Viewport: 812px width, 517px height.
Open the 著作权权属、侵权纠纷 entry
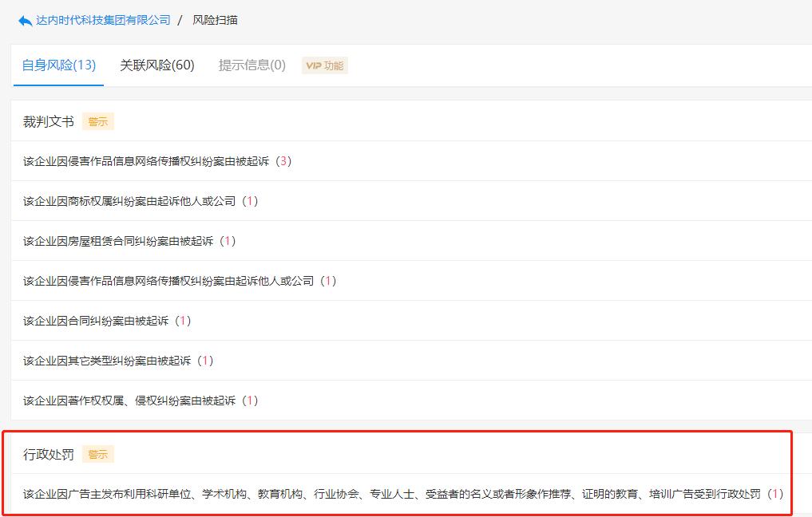coord(128,401)
